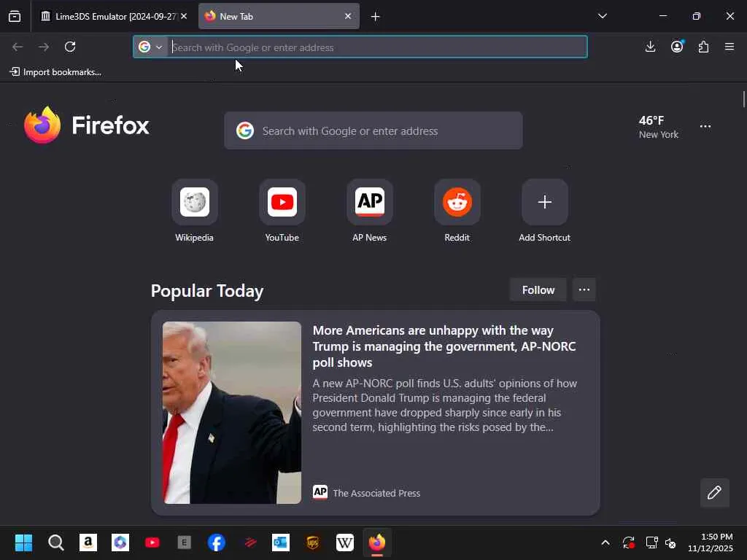The width and height of the screenshot is (747, 560).
Task: Open the customize new tab pencil button
Action: tap(715, 492)
